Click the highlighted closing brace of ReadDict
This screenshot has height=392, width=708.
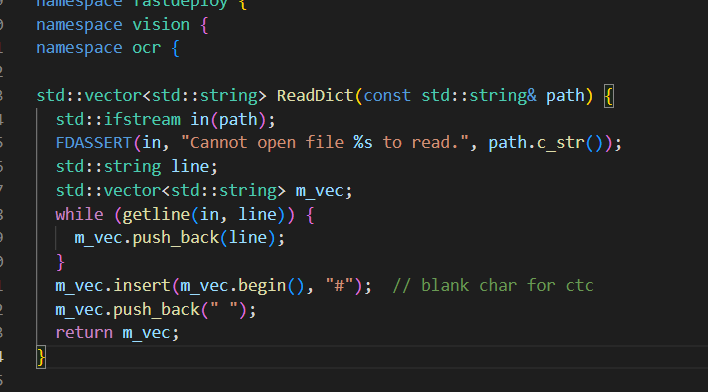tap(41, 357)
